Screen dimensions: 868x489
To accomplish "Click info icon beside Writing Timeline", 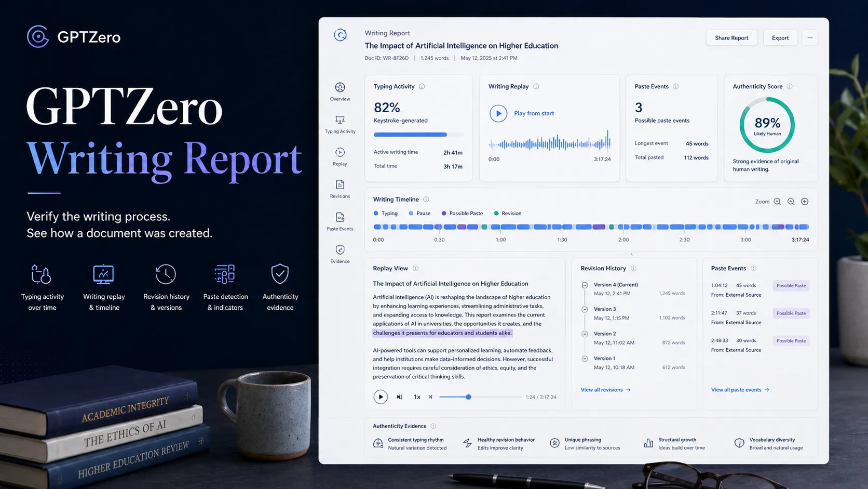I will click(426, 200).
